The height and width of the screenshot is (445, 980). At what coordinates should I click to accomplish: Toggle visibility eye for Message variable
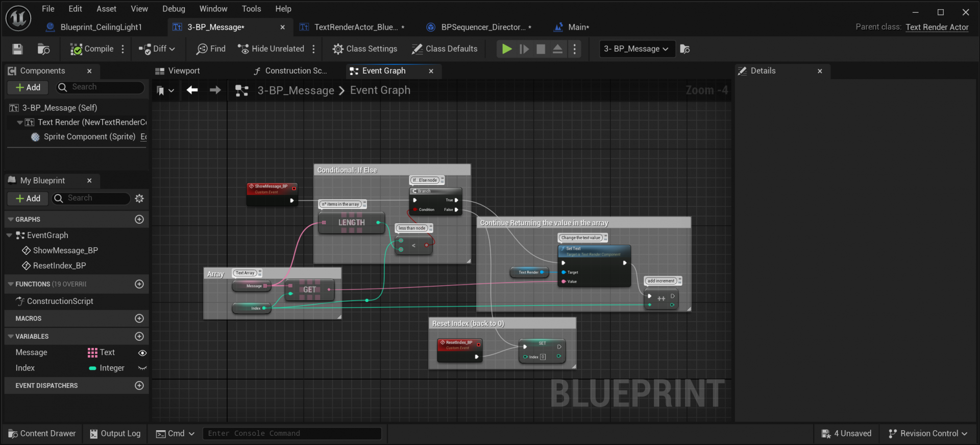[x=142, y=353]
